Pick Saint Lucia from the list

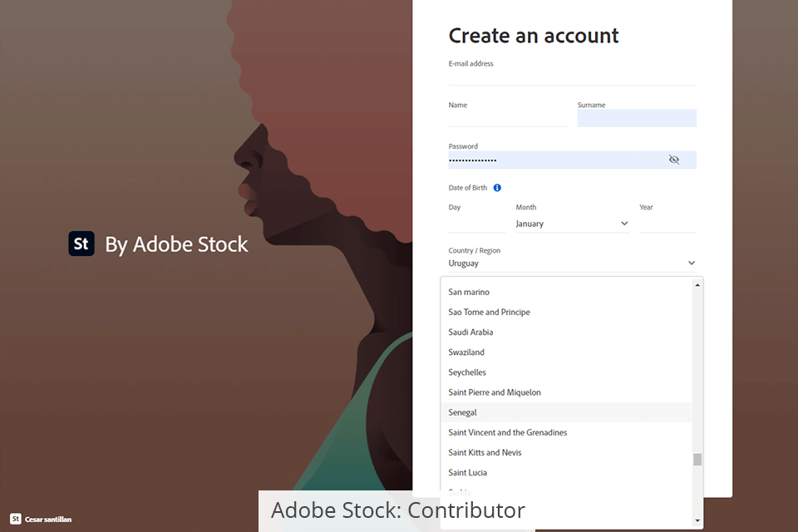pyautogui.click(x=468, y=473)
